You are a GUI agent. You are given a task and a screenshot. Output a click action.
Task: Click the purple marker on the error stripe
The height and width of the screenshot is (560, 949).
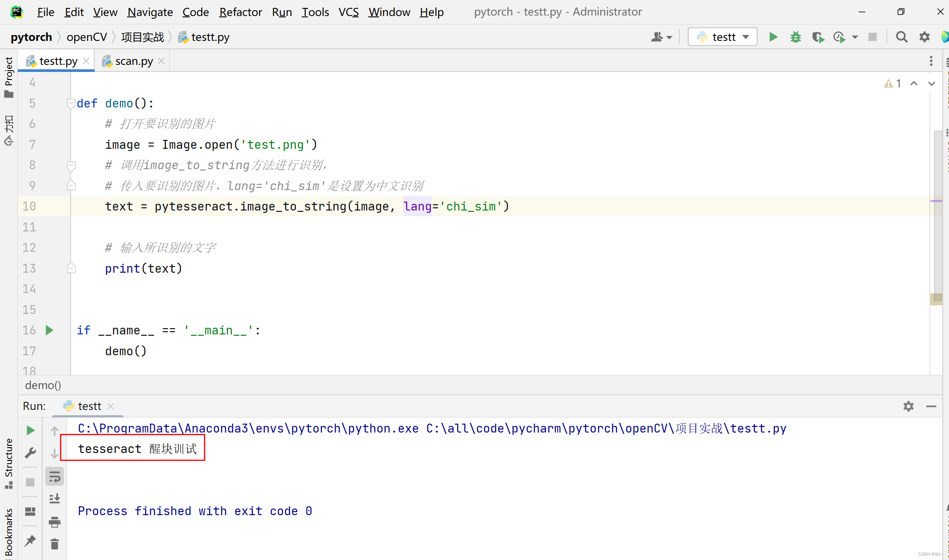[936, 201]
